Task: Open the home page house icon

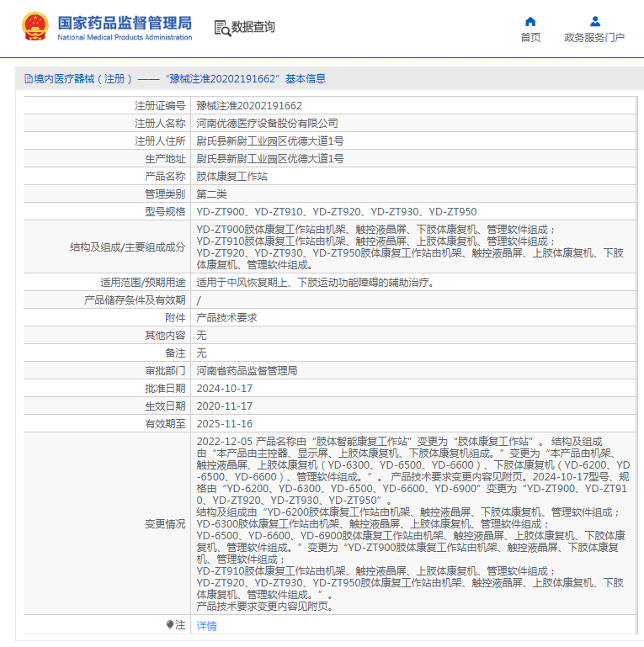Action: coord(530,22)
